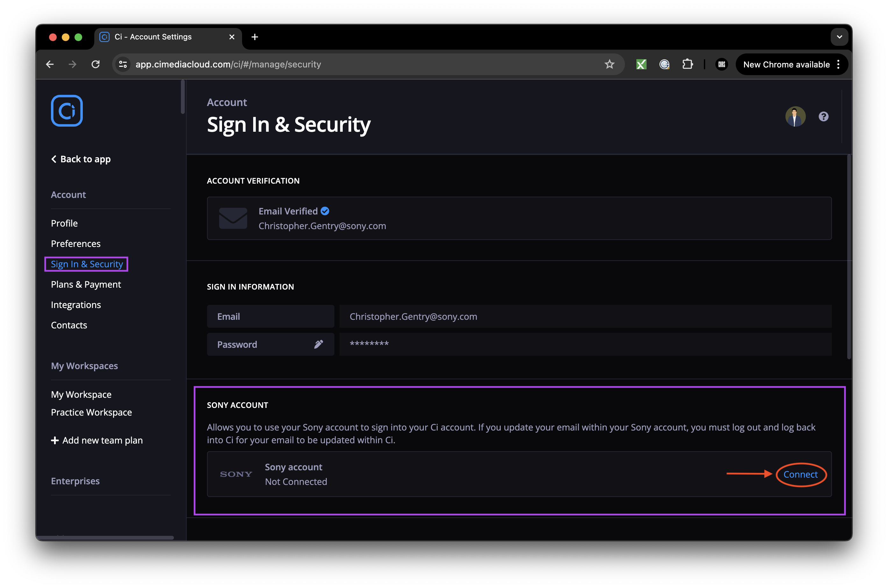Image resolution: width=888 pixels, height=588 pixels.
Task: Reload the page
Action: click(x=96, y=64)
